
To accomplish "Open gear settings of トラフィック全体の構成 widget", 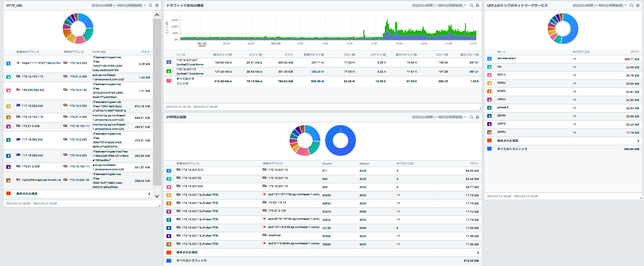I will tap(477, 5).
